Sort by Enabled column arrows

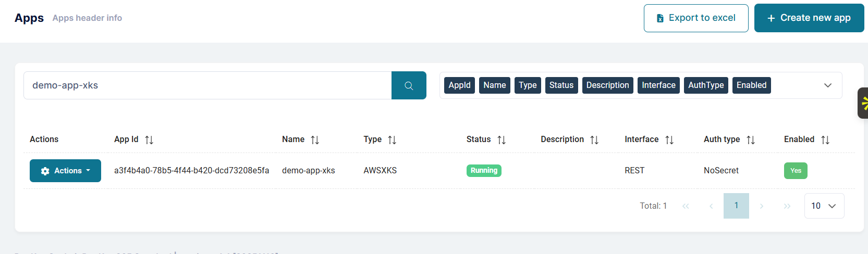pyautogui.click(x=825, y=139)
